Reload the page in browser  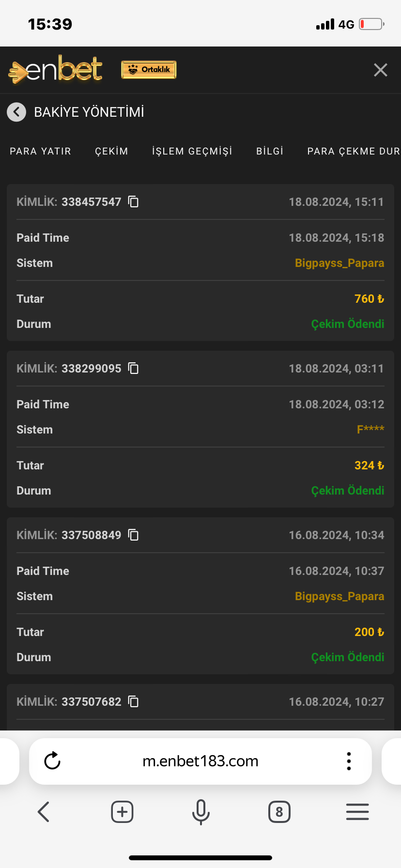point(52,761)
